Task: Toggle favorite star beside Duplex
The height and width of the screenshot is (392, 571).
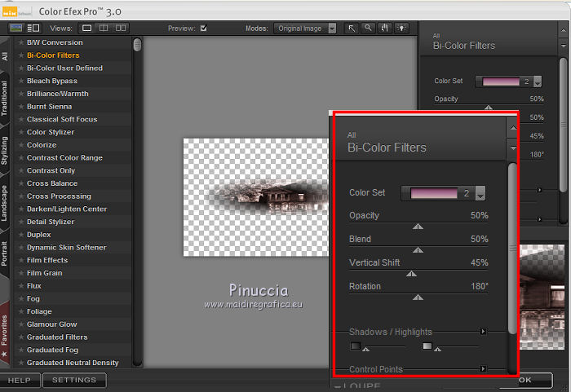Action: [21, 235]
